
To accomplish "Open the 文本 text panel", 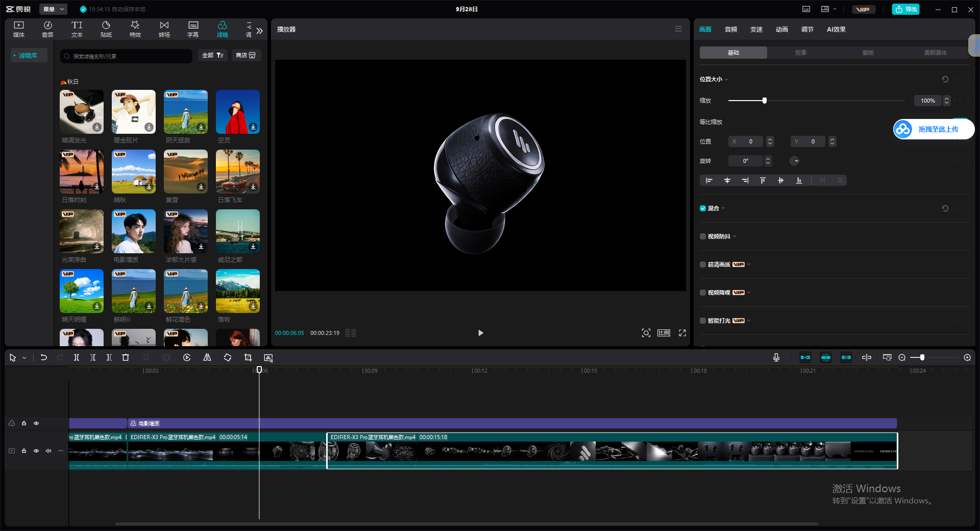I will (77, 29).
